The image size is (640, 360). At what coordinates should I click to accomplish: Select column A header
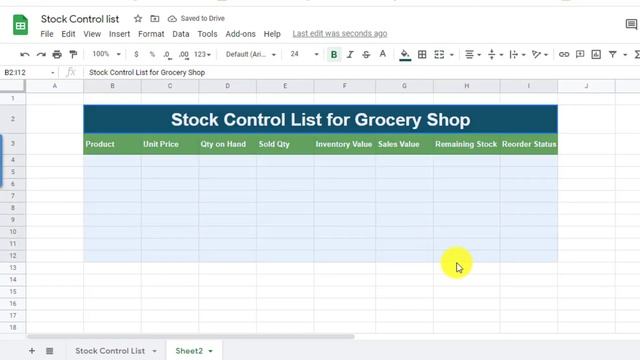(55, 86)
